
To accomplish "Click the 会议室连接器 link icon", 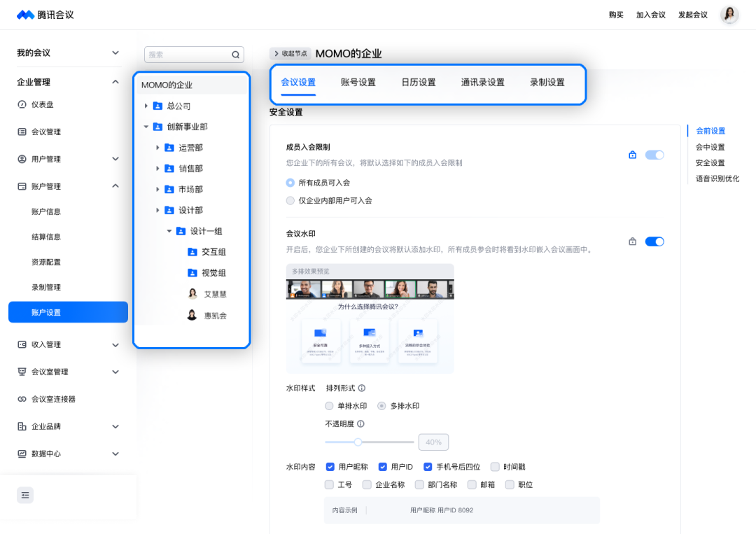I will tap(22, 399).
